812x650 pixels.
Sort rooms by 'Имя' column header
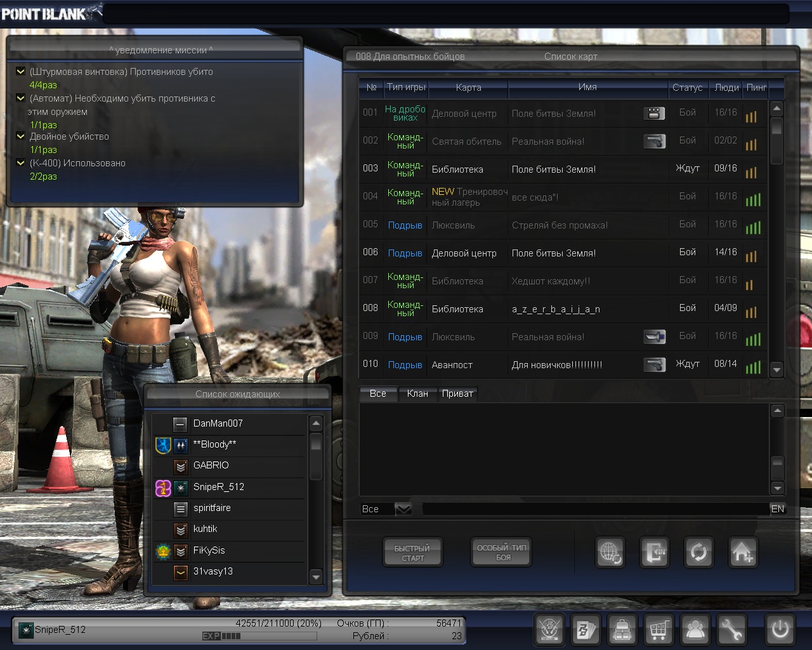587,87
